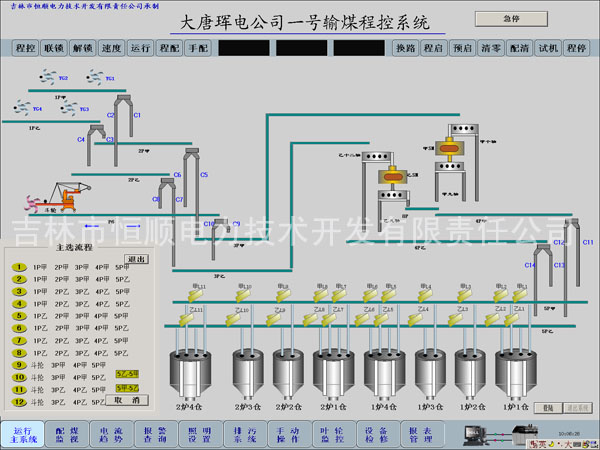Select main flow option number 5
The height and width of the screenshot is (450, 600).
(19, 316)
